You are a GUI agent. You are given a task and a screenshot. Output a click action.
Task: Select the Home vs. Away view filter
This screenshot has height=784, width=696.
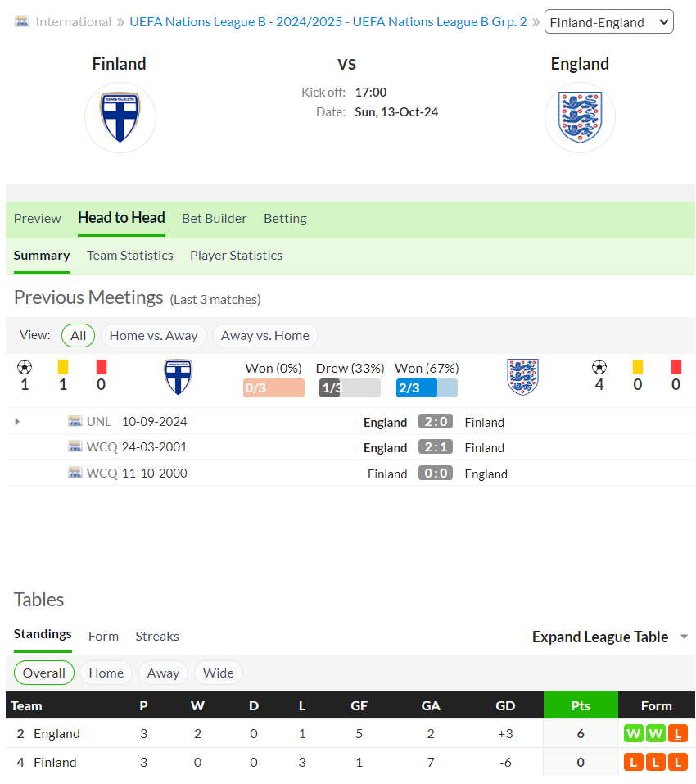153,336
